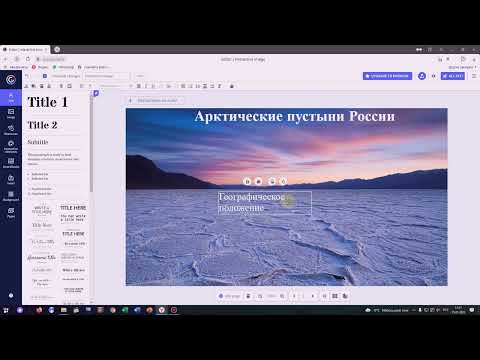Go to the next page arrow
Screen dimensions: 480x360
[313, 296]
